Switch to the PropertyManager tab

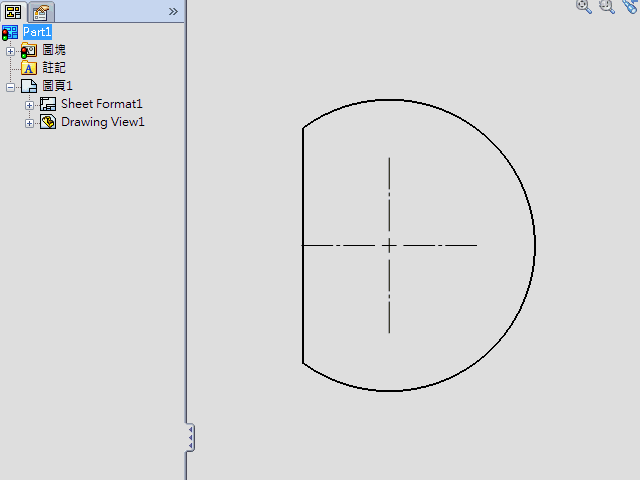(x=41, y=12)
